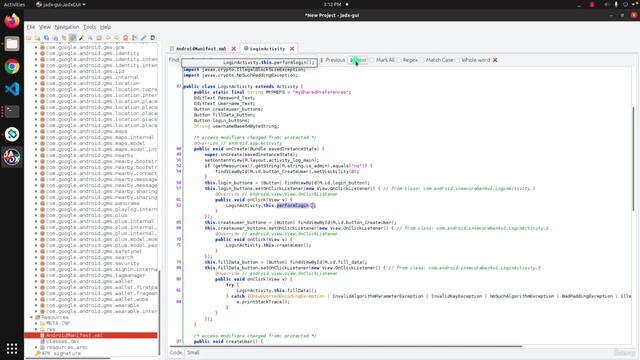The width and height of the screenshot is (640, 360).
Task: Open Show Applications grid in dock
Action: [x=12, y=348]
